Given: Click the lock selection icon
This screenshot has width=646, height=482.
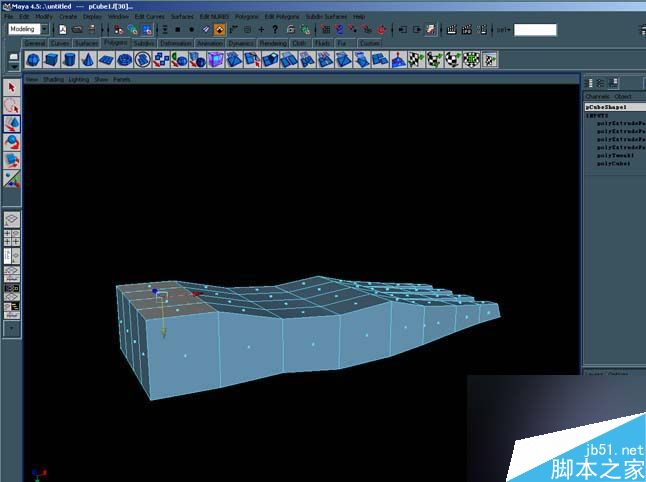Looking at the screenshot, I should [x=290, y=29].
